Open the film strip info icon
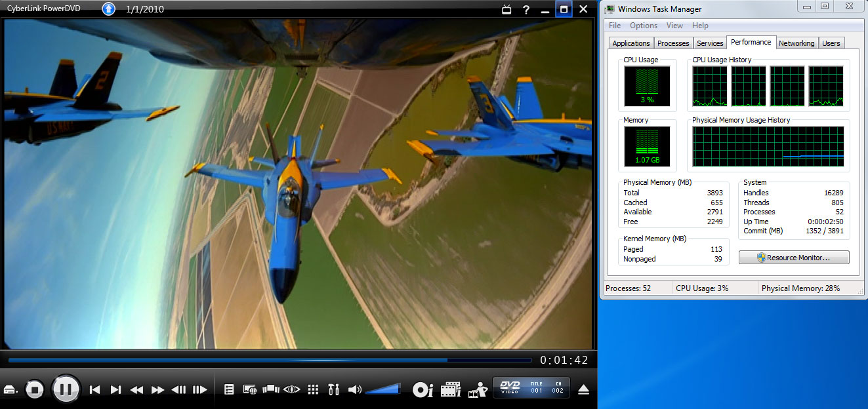The image size is (868, 409). [x=451, y=390]
